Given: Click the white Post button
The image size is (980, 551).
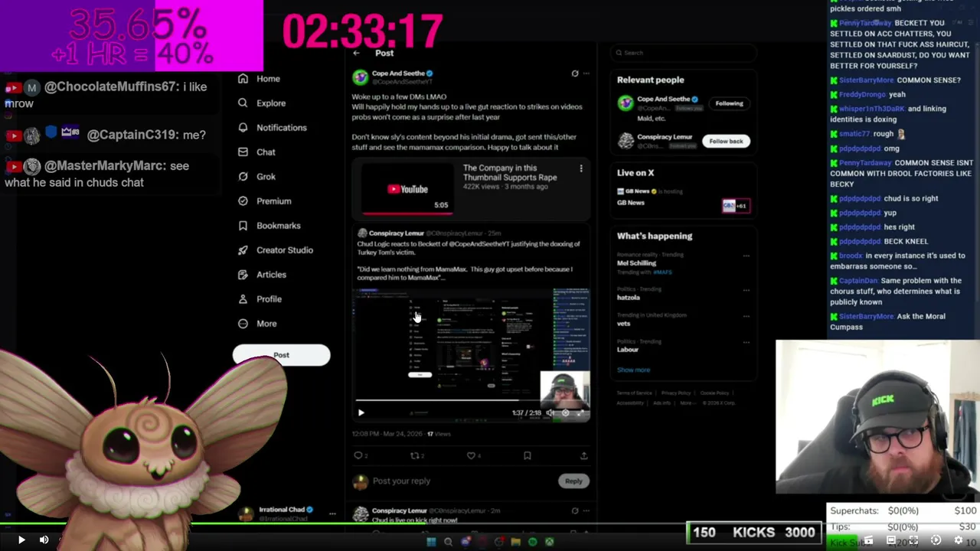Looking at the screenshot, I should tap(281, 355).
